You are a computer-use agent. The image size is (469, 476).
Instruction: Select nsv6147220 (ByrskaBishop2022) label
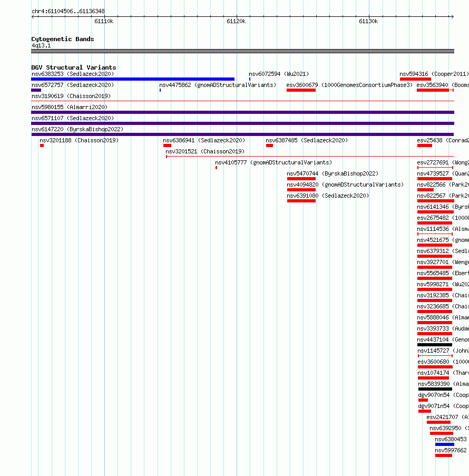77,129
